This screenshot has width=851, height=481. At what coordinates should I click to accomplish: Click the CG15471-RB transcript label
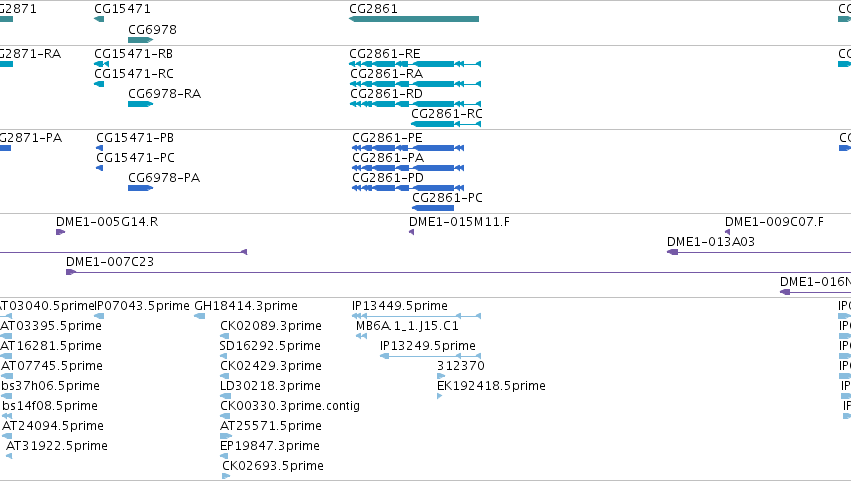point(134,54)
